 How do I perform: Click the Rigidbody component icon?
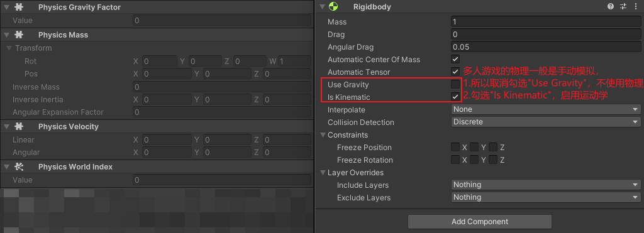(333, 6)
